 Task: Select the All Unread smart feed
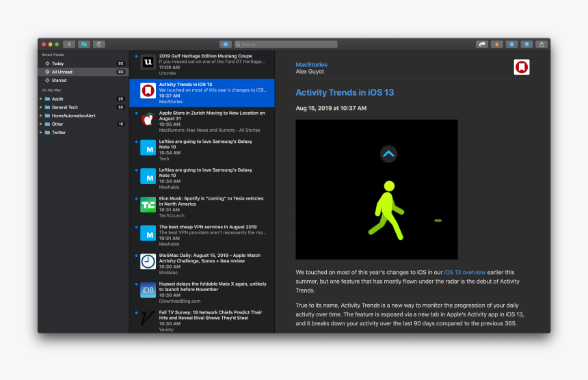[x=83, y=72]
